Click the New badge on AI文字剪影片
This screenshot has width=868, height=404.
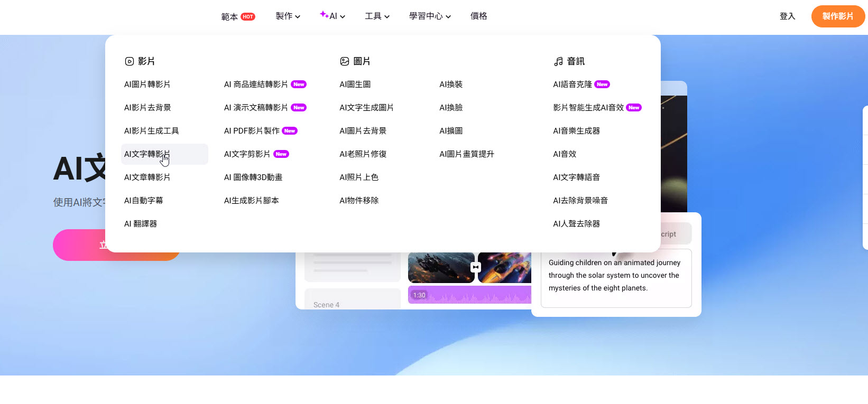[281, 154]
